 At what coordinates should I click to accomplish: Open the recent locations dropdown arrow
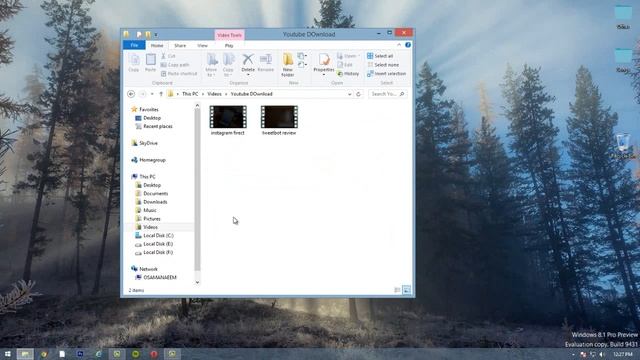pos(152,94)
